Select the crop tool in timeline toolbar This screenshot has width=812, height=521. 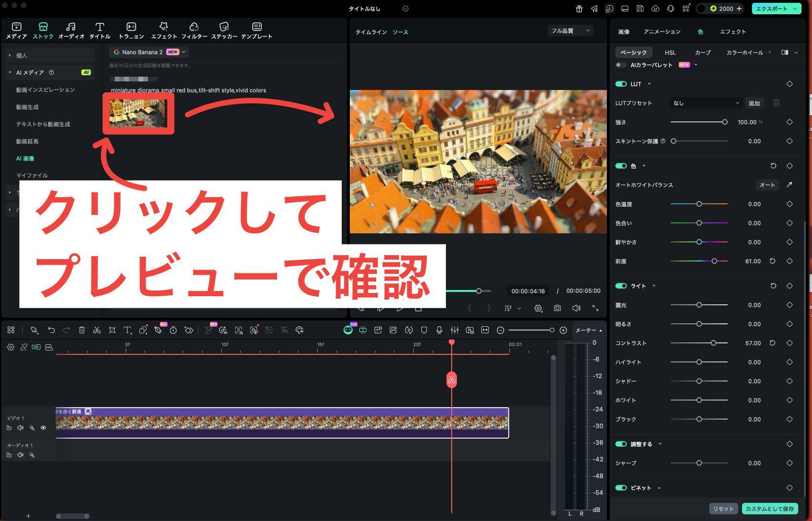(112, 330)
